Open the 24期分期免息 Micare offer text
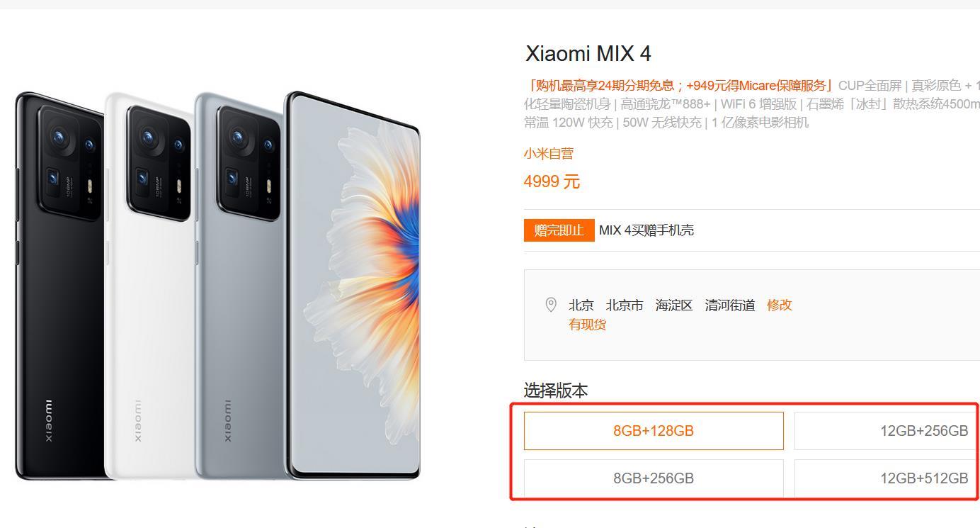 click(680, 86)
